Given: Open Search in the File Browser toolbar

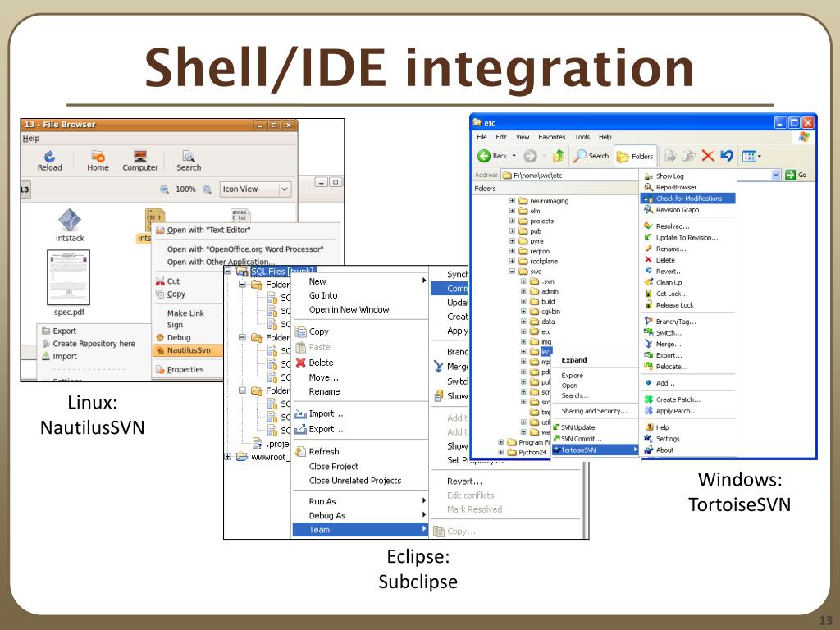Looking at the screenshot, I should pos(189,160).
